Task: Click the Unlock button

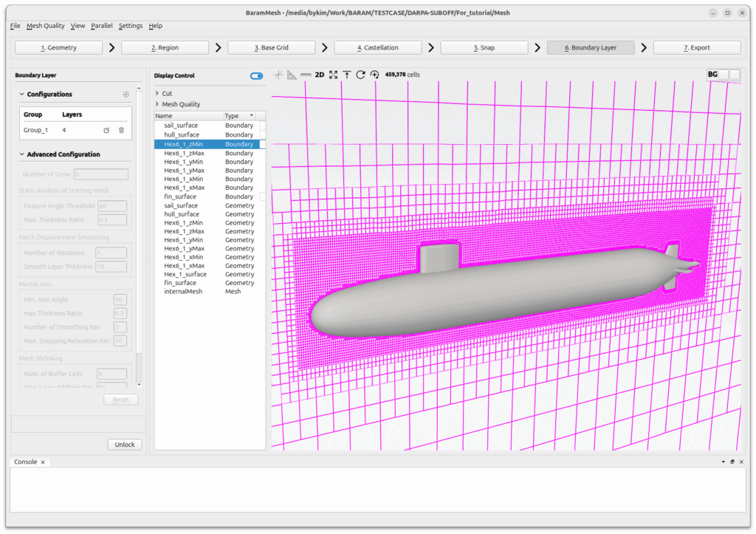Action: [x=125, y=445]
